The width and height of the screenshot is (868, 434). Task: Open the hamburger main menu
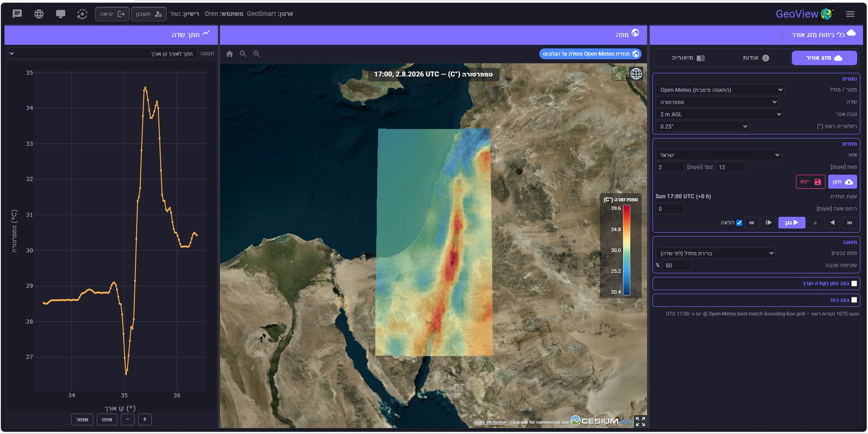tap(850, 14)
